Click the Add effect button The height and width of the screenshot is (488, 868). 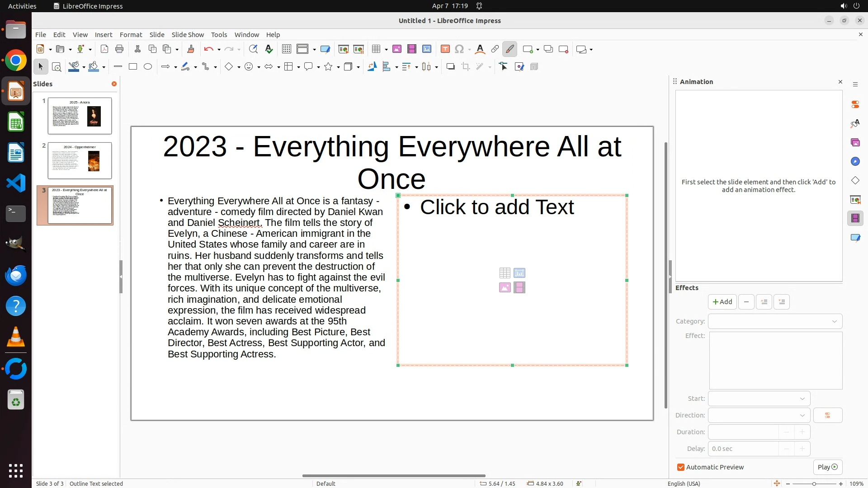click(722, 302)
